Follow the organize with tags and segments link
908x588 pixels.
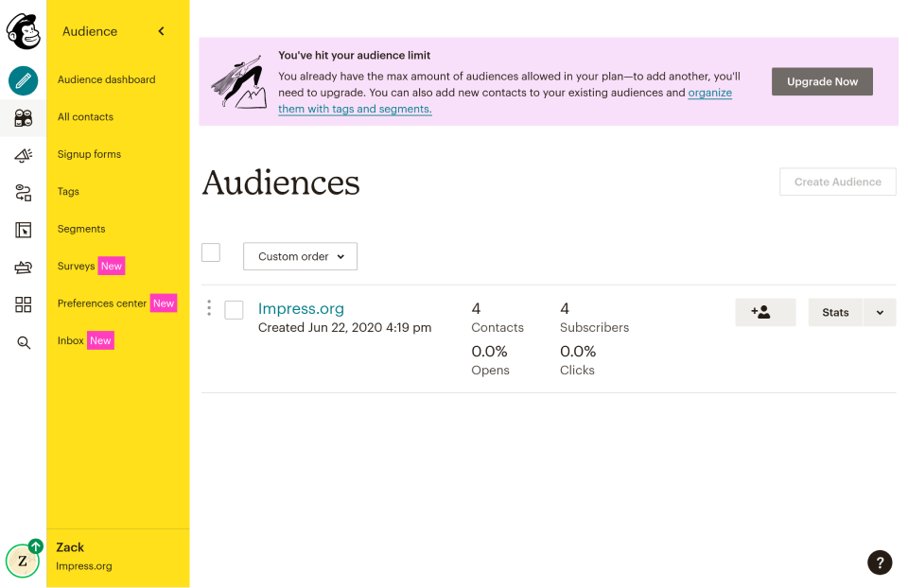355,109
